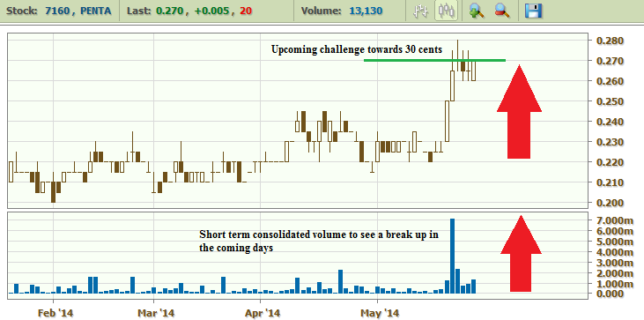Click the '0.230' price axis label
The height and width of the screenshot is (320, 644).
tap(611, 142)
